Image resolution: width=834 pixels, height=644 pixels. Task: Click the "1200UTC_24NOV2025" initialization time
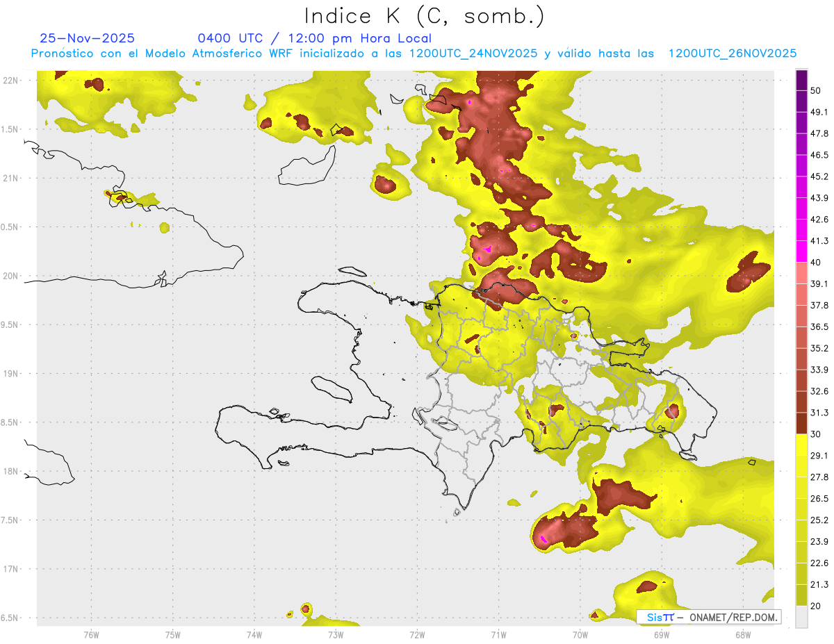(x=473, y=53)
